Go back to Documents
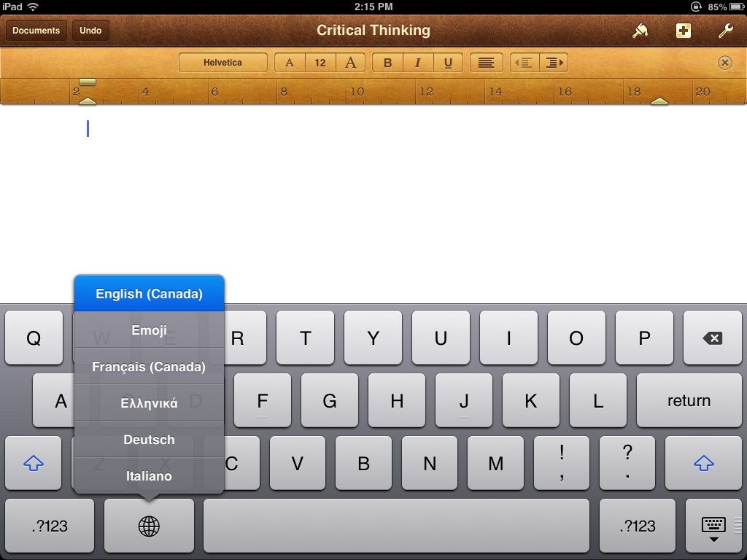This screenshot has height=560, width=747. point(36,31)
